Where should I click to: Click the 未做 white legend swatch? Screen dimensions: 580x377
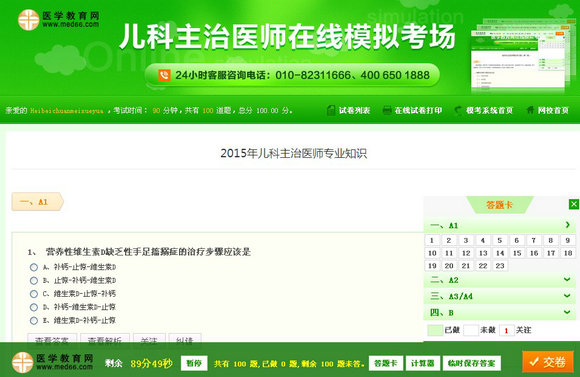point(471,330)
